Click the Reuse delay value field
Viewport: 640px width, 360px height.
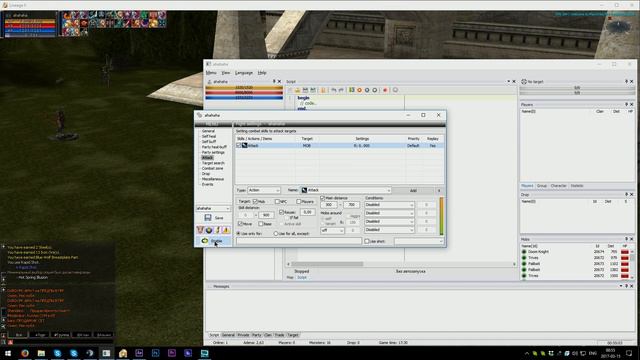pyautogui.click(x=307, y=212)
